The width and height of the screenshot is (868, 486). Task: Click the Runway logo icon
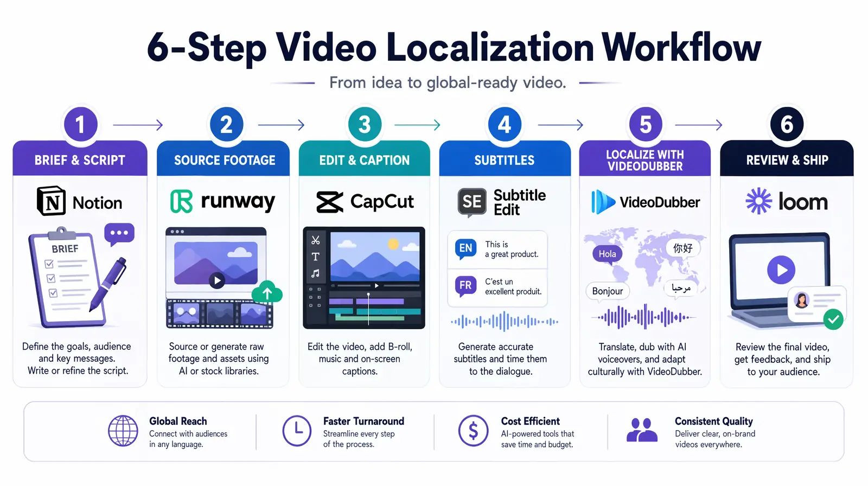[x=181, y=201]
